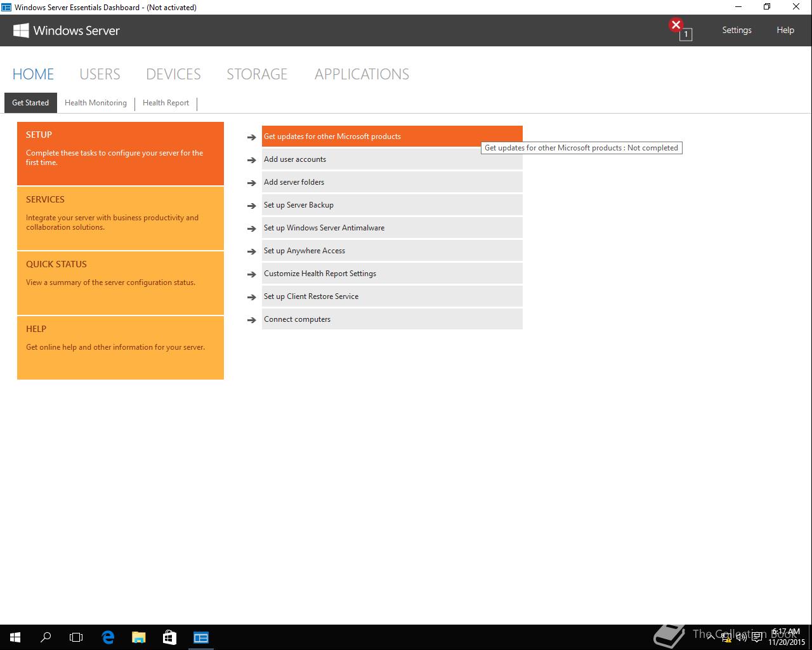Viewport: 812px width, 650px height.
Task: Click arrow icon beside Customize Health Report Settings
Action: tap(252, 274)
